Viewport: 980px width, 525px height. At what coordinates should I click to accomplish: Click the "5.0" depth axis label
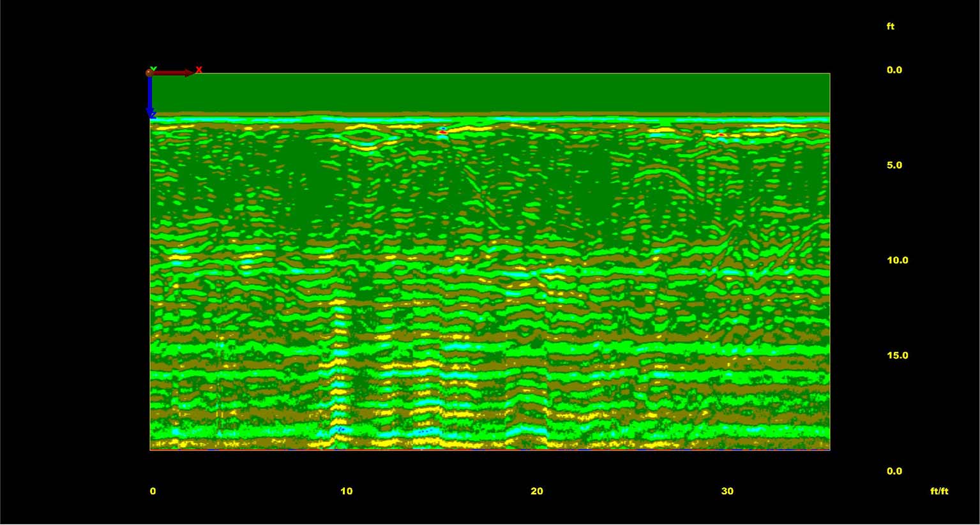[894, 165]
